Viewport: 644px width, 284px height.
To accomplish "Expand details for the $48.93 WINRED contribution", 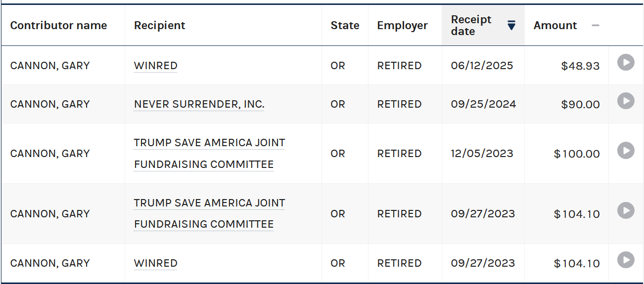I will click(x=626, y=62).
